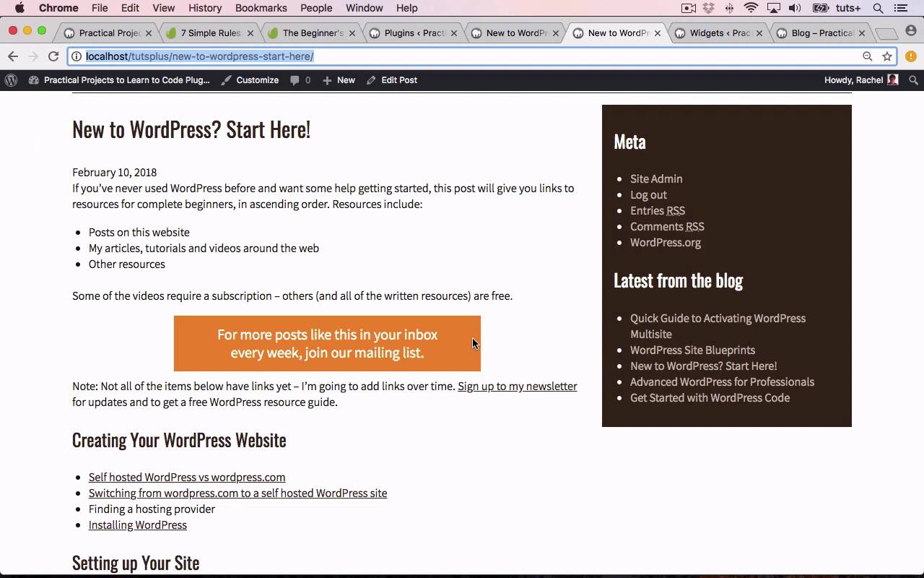Viewport: 924px width, 578px height.
Task: Open Switching from wordpress.com link
Action: 237,493
